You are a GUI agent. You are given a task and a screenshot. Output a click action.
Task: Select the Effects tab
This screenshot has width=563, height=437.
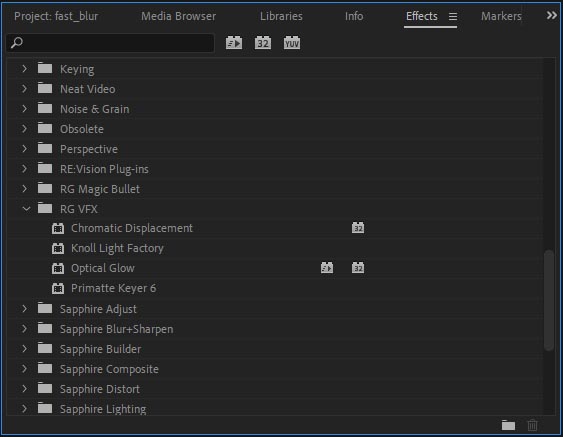click(422, 16)
